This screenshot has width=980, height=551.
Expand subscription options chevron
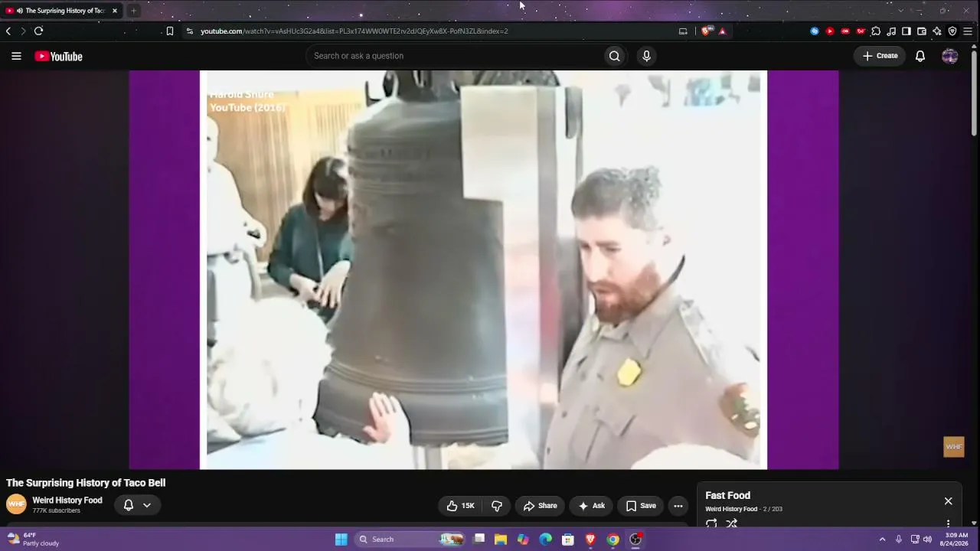click(147, 505)
